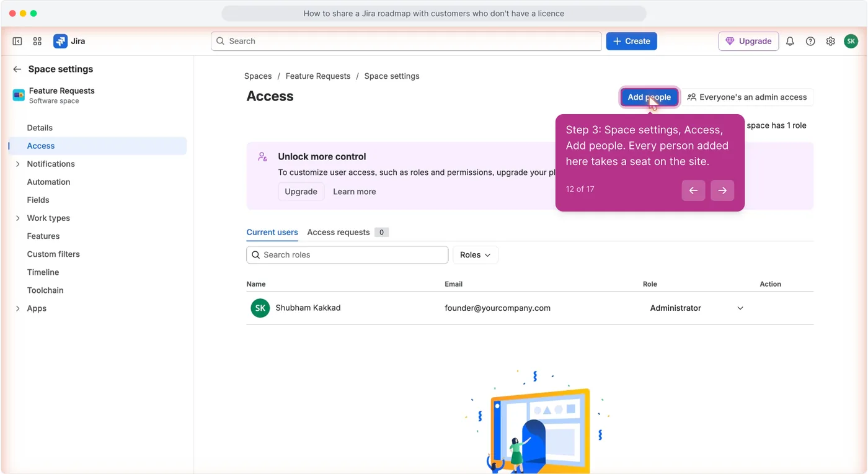Click the macOS green fullscreen window button

[33, 14]
